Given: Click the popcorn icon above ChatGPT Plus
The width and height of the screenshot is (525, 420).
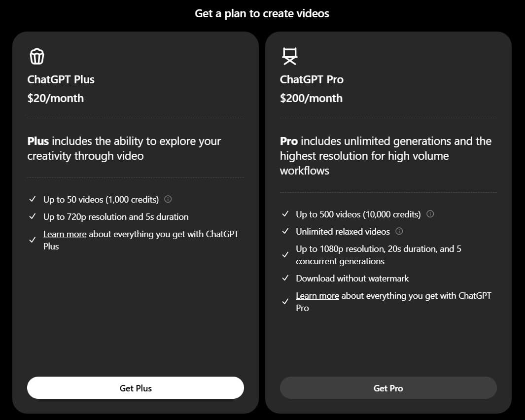Looking at the screenshot, I should (37, 57).
